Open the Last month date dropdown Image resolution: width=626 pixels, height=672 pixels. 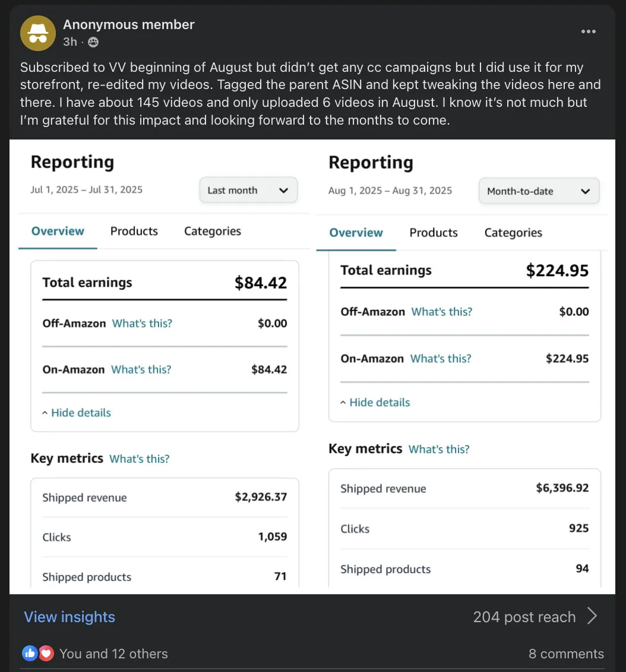(x=248, y=191)
